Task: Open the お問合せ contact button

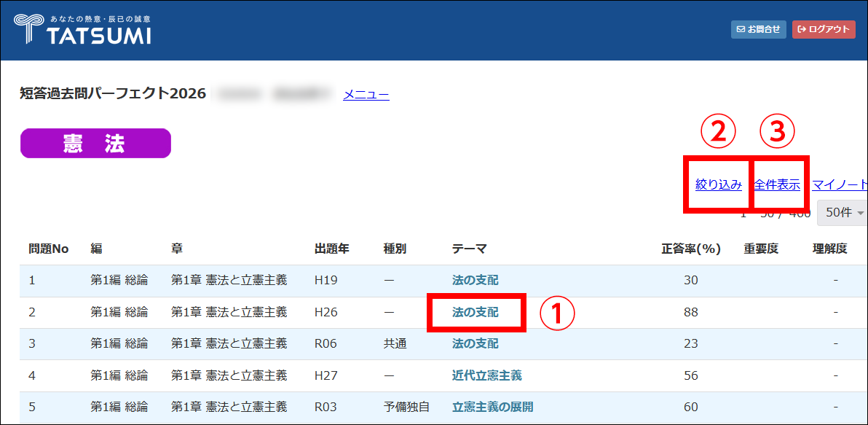Action: [x=758, y=29]
